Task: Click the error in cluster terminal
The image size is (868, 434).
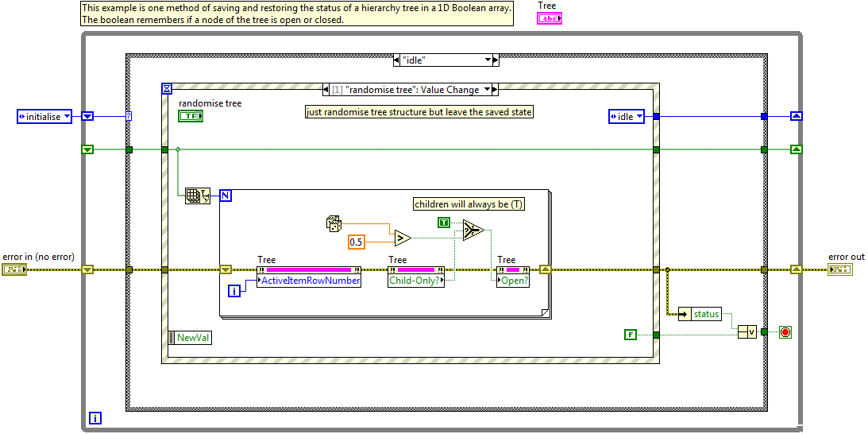Action: 14,270
